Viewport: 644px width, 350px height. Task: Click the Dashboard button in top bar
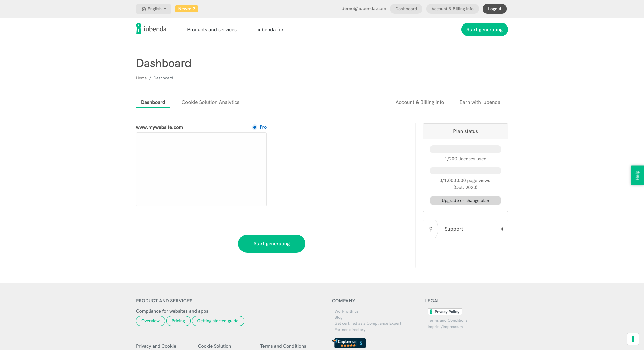pyautogui.click(x=406, y=9)
